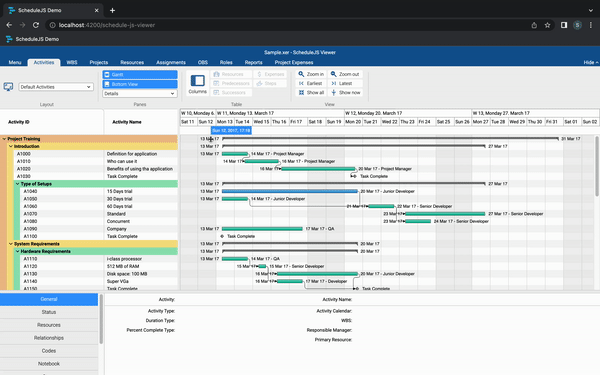Click the Columns layout icon
This screenshot has height=375, width=600.
(x=197, y=81)
